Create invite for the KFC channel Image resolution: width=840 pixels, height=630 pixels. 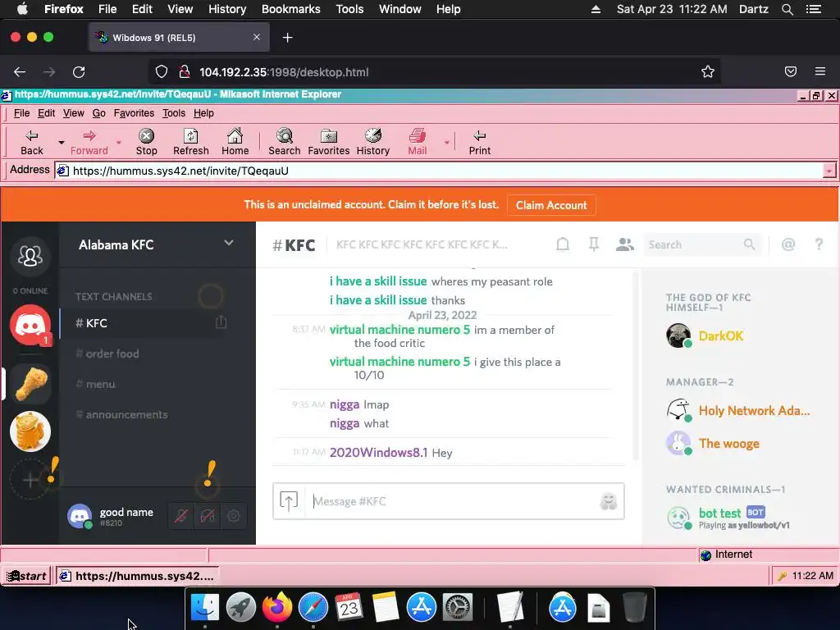(x=221, y=322)
